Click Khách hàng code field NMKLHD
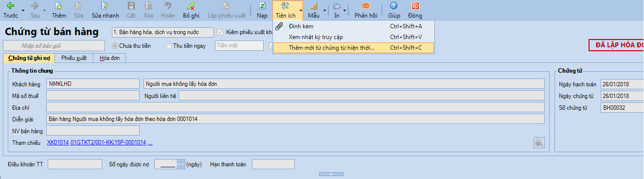The height and width of the screenshot is (179, 644). pos(92,83)
